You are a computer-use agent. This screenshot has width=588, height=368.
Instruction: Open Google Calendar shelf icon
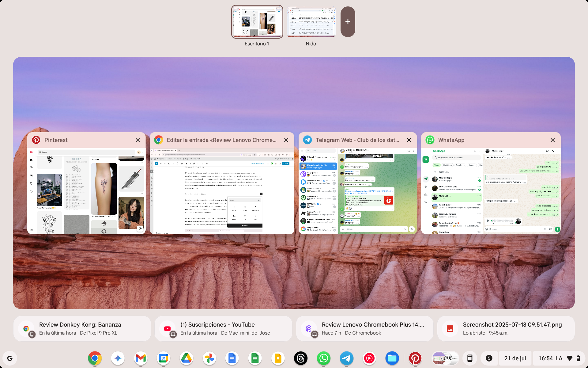point(164,358)
